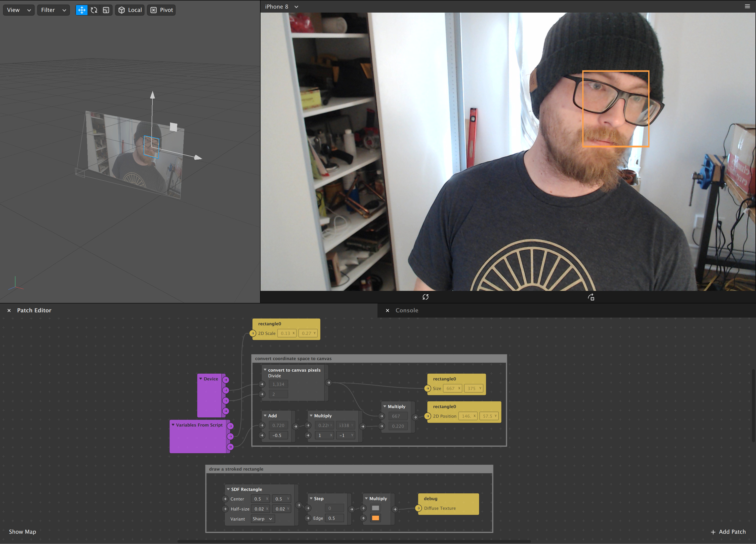Click the convert to canvas pixels output port
Image resolution: width=756 pixels, height=544 pixels.
point(329,382)
